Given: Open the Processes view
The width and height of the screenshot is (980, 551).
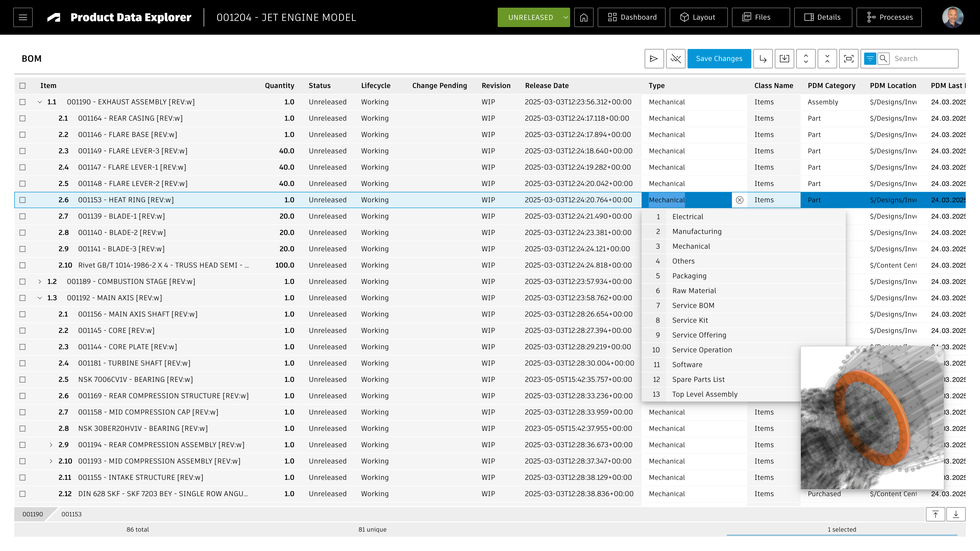Looking at the screenshot, I should click(x=889, y=18).
